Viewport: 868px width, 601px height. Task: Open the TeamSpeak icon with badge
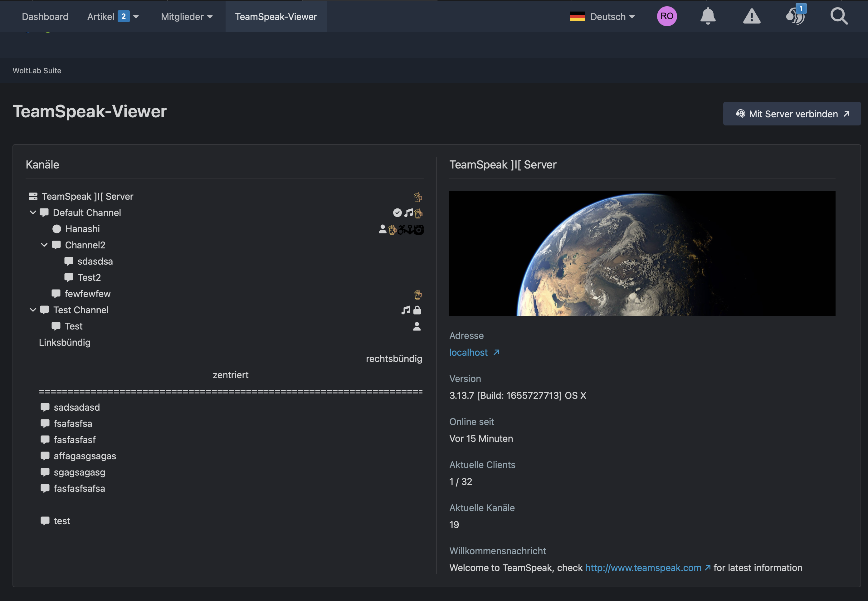click(795, 16)
